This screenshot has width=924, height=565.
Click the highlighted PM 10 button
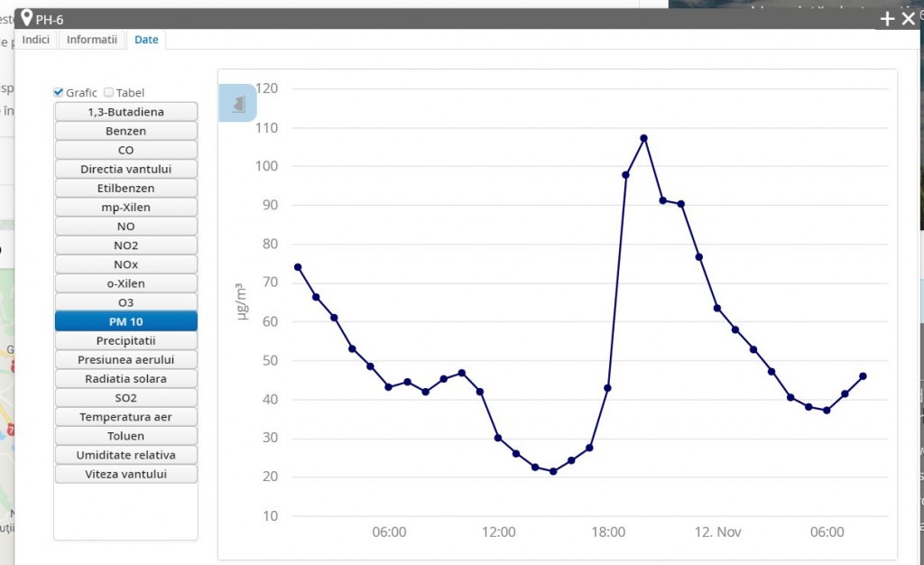(x=125, y=321)
